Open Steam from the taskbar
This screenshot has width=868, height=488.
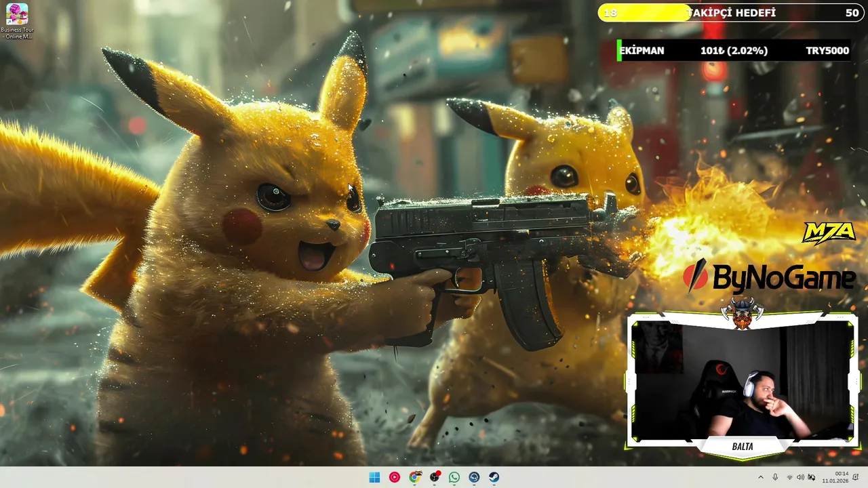point(494,477)
